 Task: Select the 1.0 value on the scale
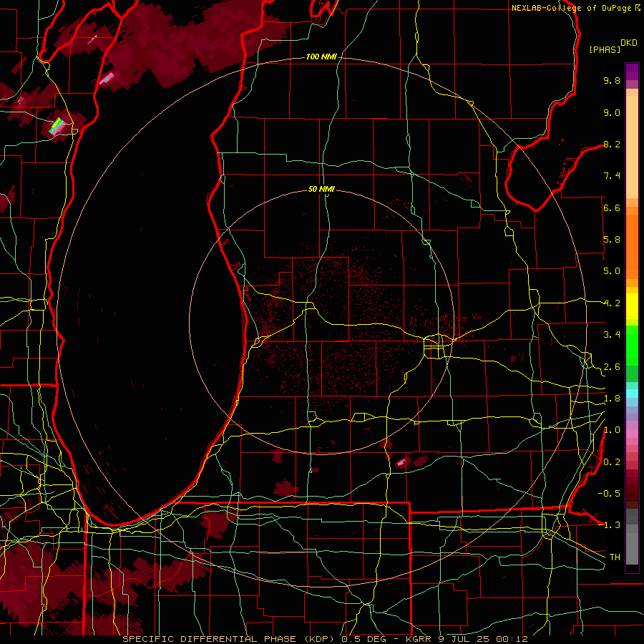pos(612,430)
